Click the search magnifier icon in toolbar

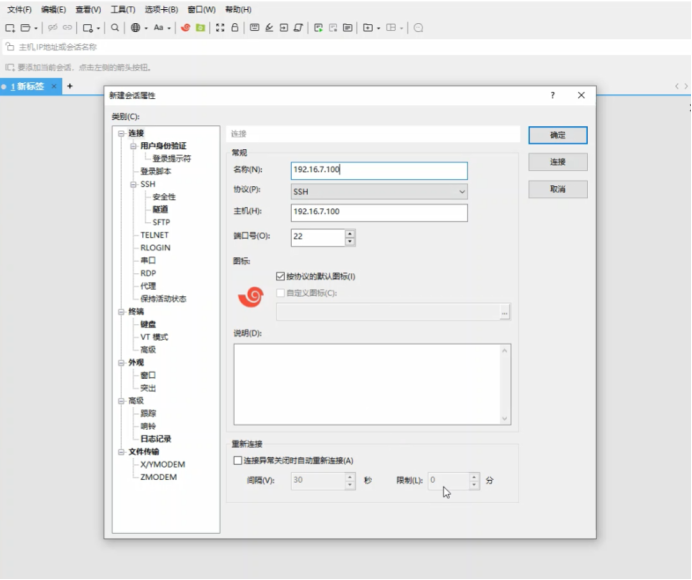[x=115, y=28]
